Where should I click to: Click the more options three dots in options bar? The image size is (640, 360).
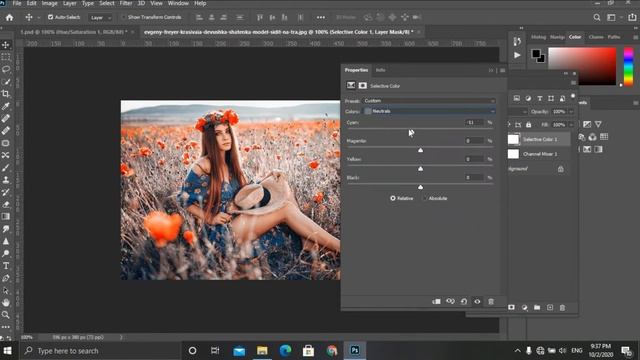pos(321,18)
